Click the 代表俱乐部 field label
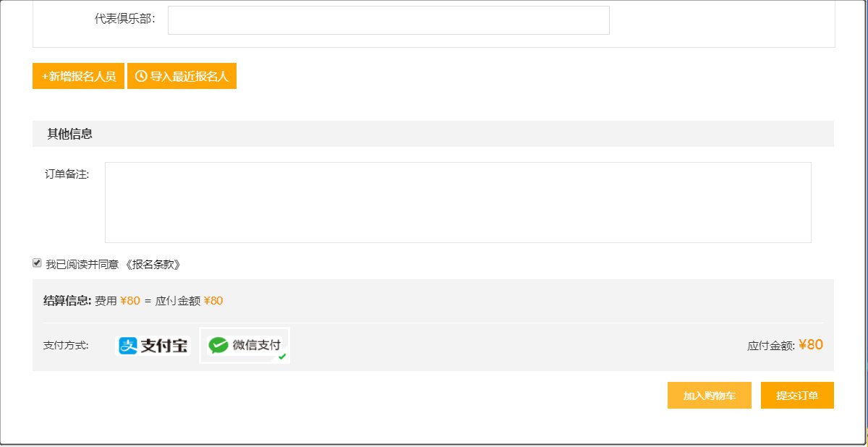868x447 pixels. point(124,20)
